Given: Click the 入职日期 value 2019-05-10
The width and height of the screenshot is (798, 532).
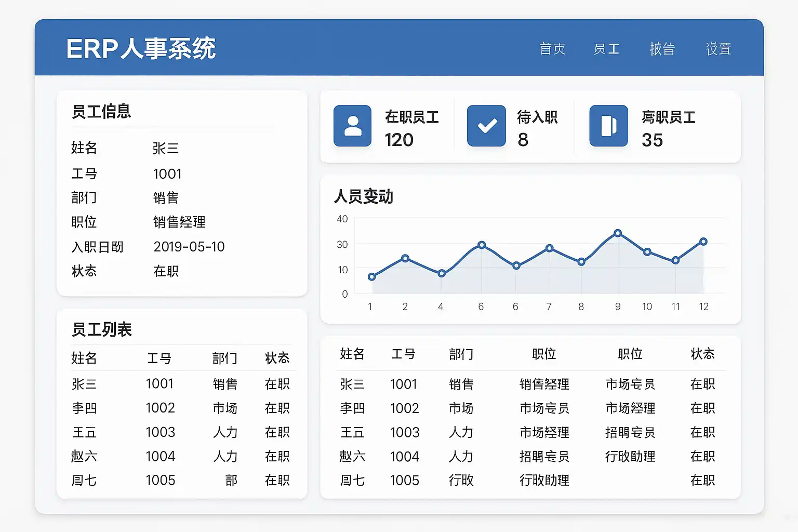Looking at the screenshot, I should pos(189,247).
